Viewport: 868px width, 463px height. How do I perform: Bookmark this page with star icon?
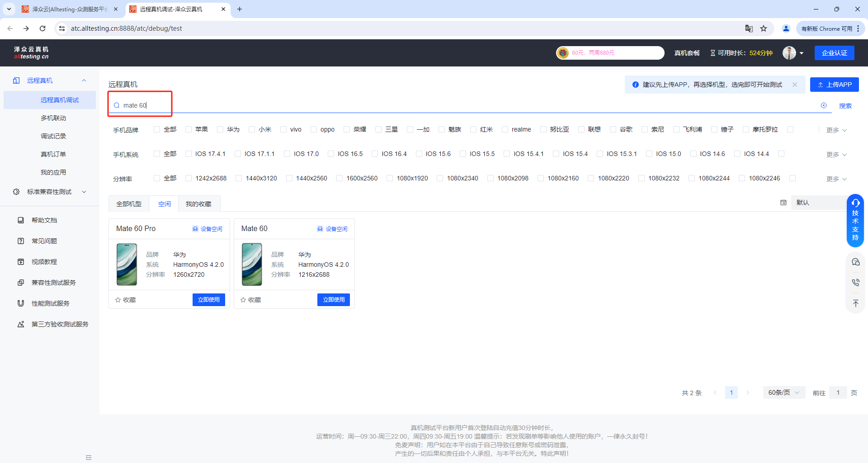pyautogui.click(x=764, y=28)
